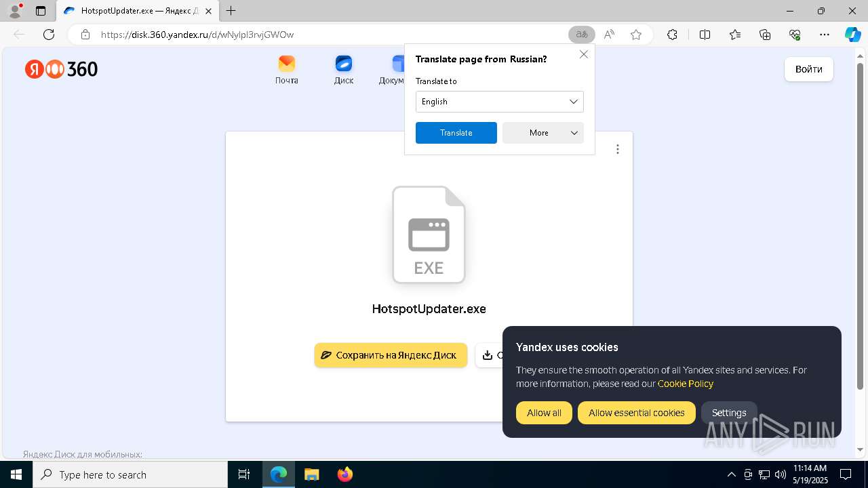Image resolution: width=868 pixels, height=488 pixels.
Task: Open the three-dot file options menu
Action: (x=617, y=149)
